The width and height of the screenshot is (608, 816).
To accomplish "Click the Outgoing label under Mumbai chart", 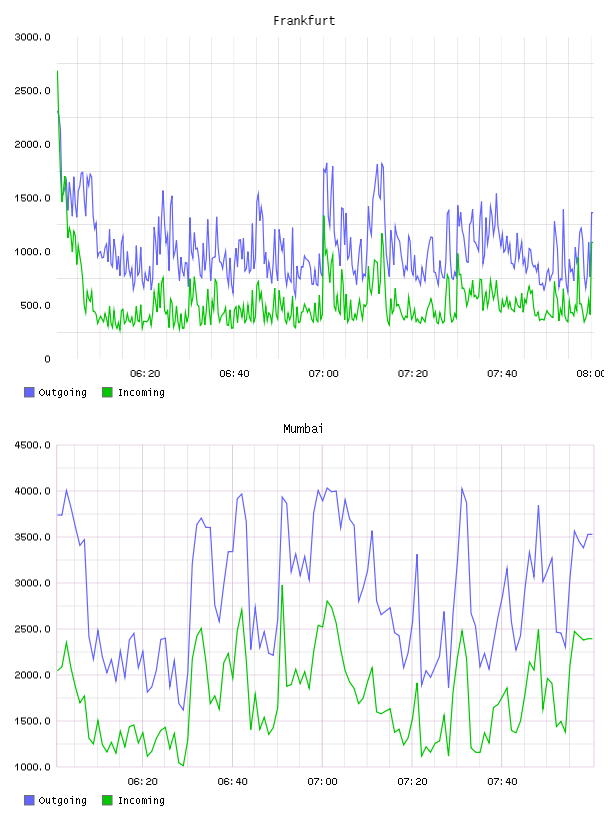I will click(x=62, y=800).
